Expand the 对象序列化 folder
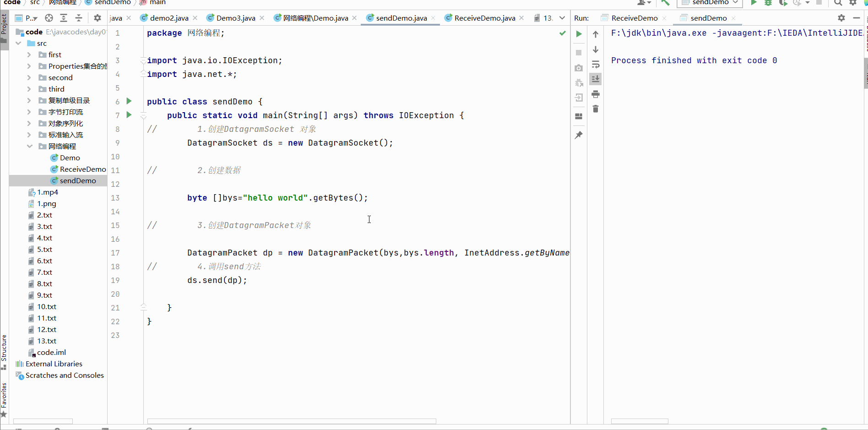 pos(29,123)
